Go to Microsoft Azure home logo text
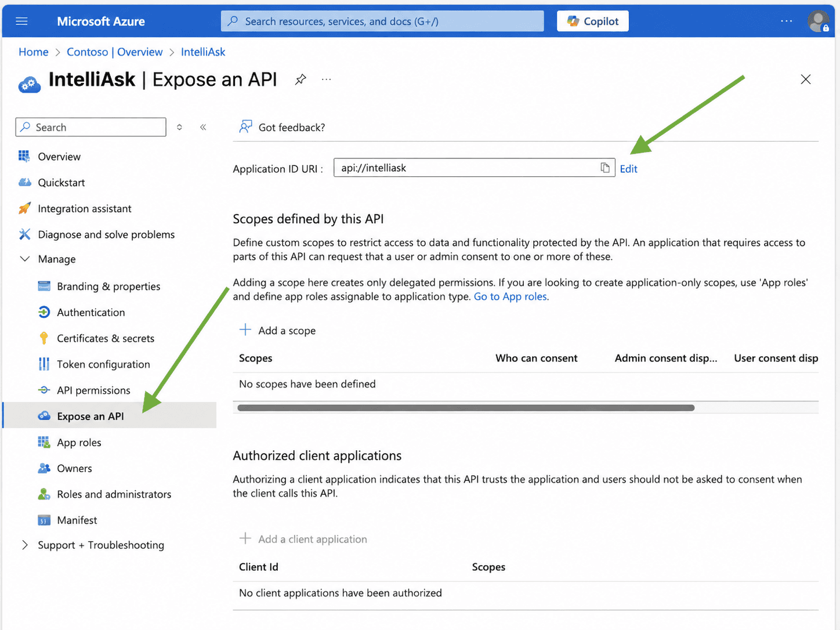This screenshot has width=840, height=630. click(101, 21)
